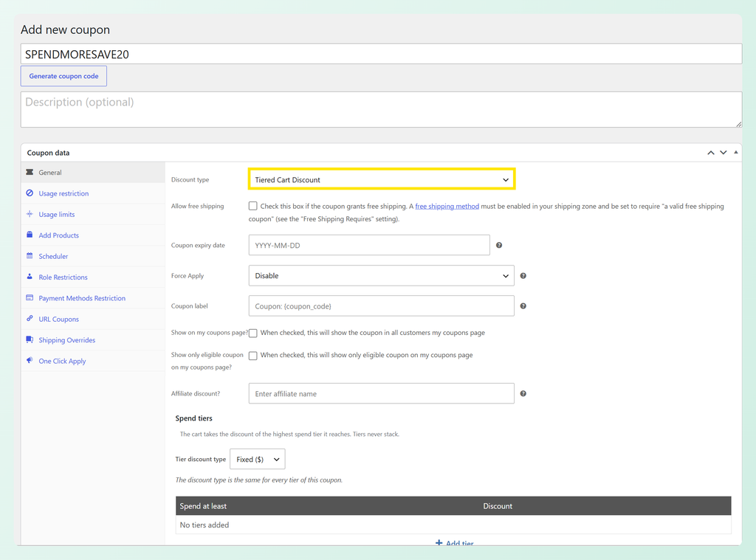756x560 pixels.
Task: Click the Usage limits icon
Action: point(30,213)
